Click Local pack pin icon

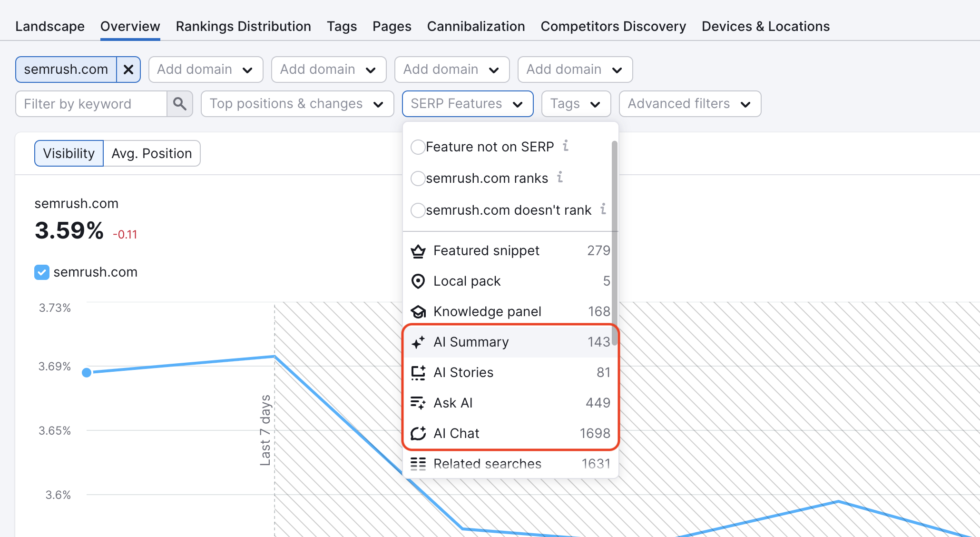(x=418, y=281)
